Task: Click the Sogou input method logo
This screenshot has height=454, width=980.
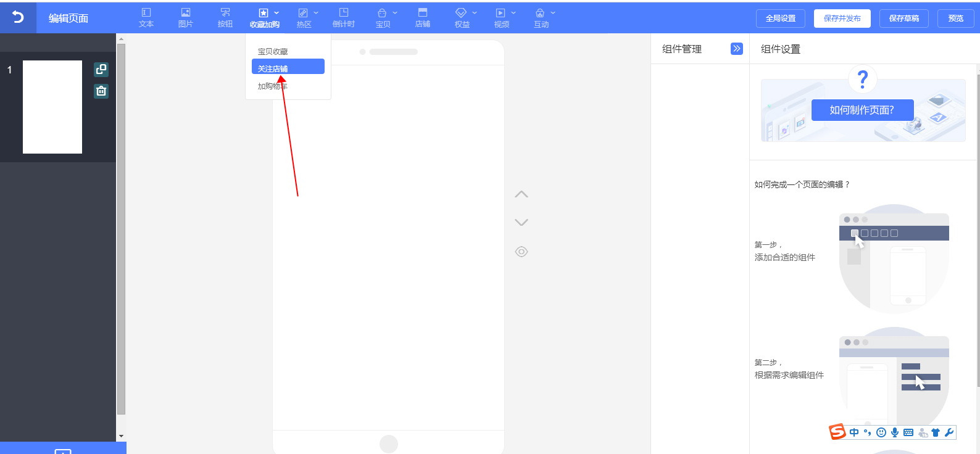Action: [837, 432]
